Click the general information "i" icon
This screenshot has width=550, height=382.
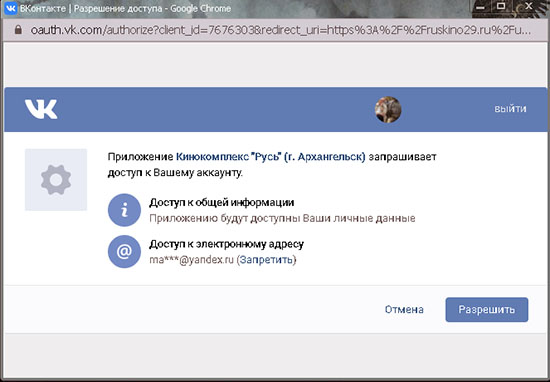tap(124, 210)
